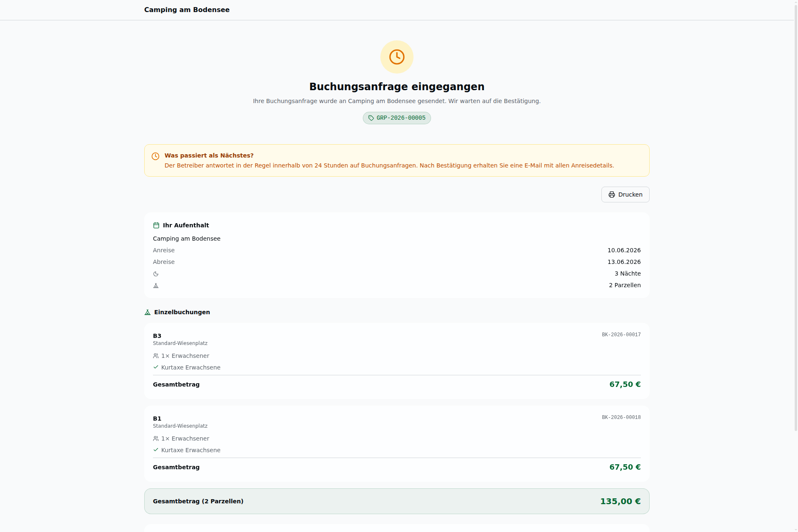Click the checkmark icon beside Kurtaxe in B3

[x=156, y=367]
